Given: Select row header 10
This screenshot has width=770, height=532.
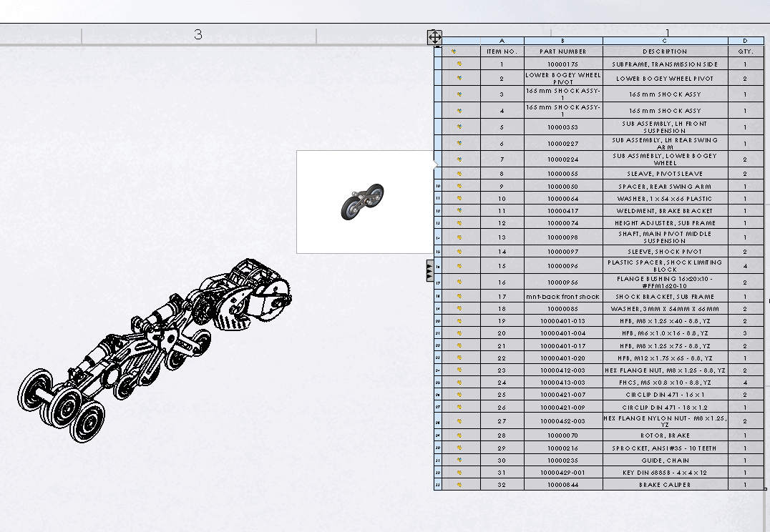Looking at the screenshot, I should coord(438,187).
